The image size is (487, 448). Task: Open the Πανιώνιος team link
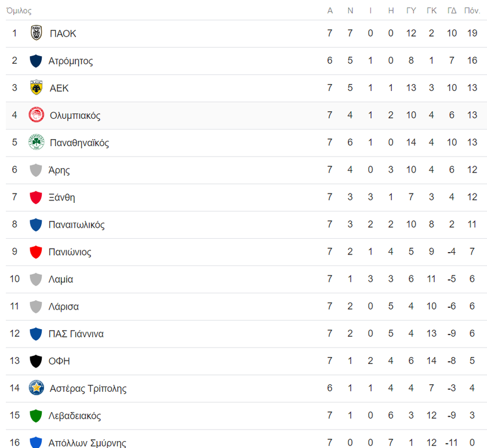click(70, 252)
